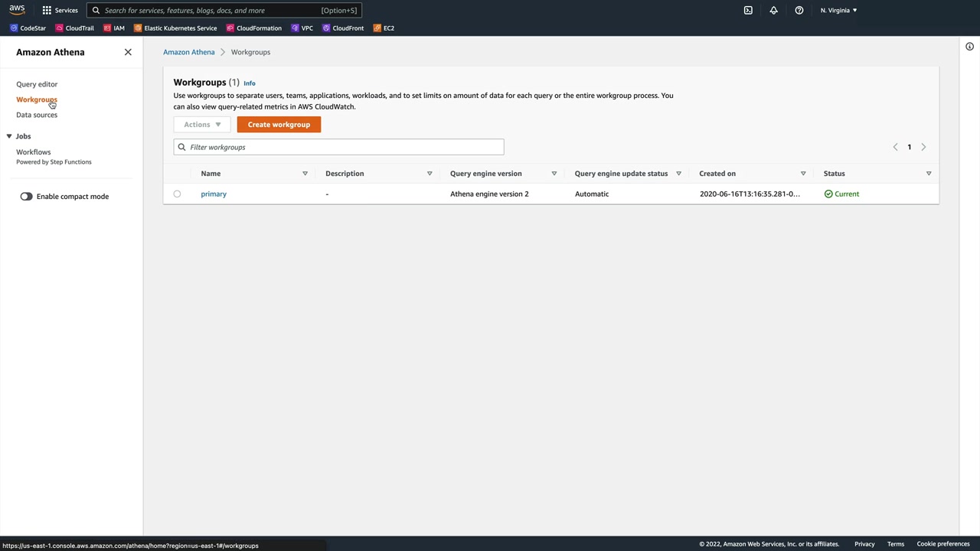Viewport: 980px width, 551px height.
Task: Open the primary workgroup link
Action: 214,194
